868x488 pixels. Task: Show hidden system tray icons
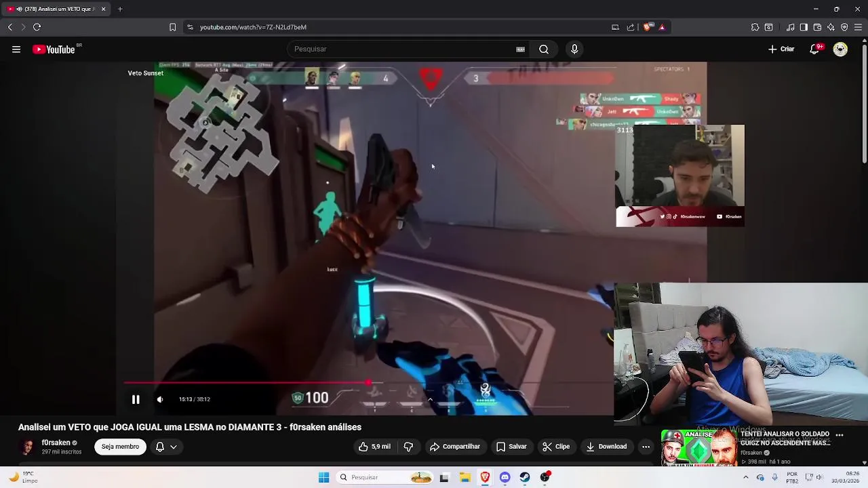(746, 477)
